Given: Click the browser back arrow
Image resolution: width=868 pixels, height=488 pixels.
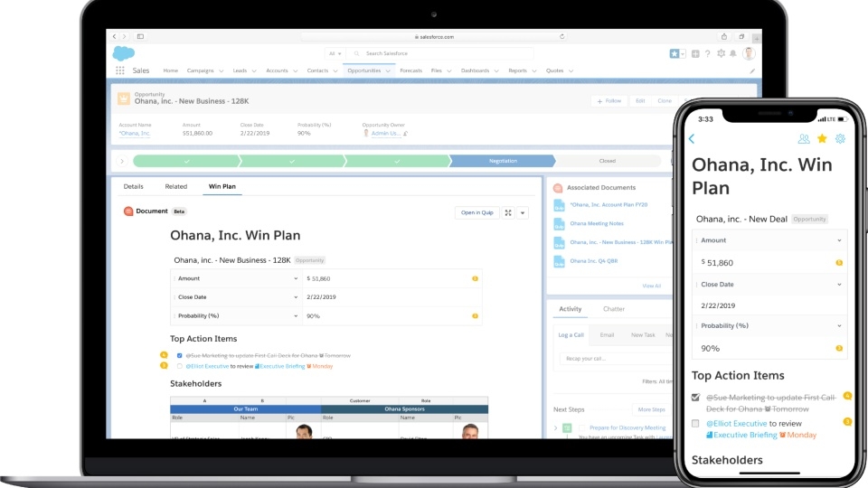Looking at the screenshot, I should click(115, 36).
